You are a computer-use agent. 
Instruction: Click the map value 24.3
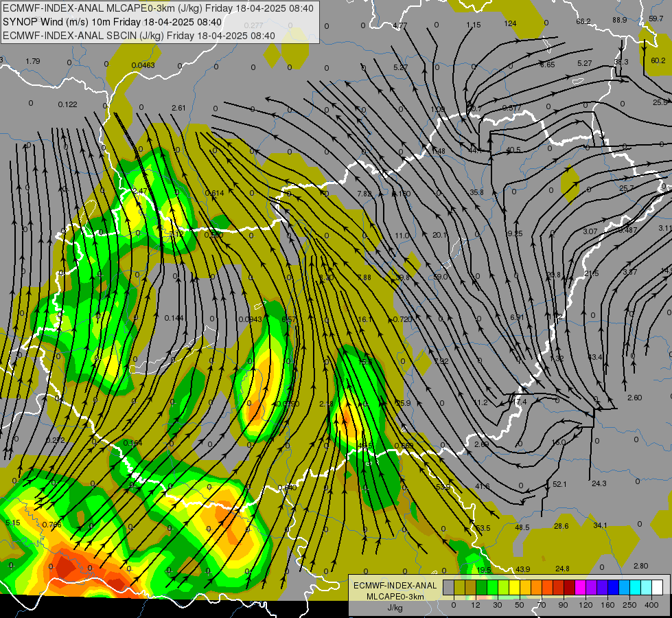(599, 483)
